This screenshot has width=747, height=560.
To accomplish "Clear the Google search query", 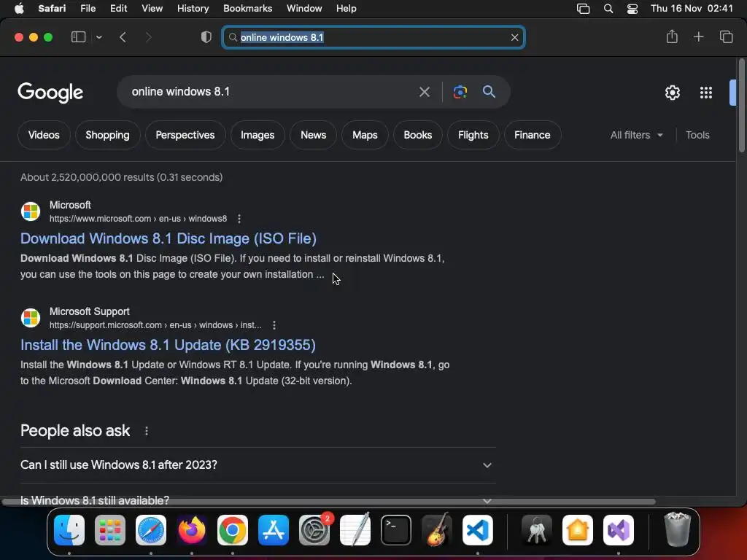I will [424, 91].
